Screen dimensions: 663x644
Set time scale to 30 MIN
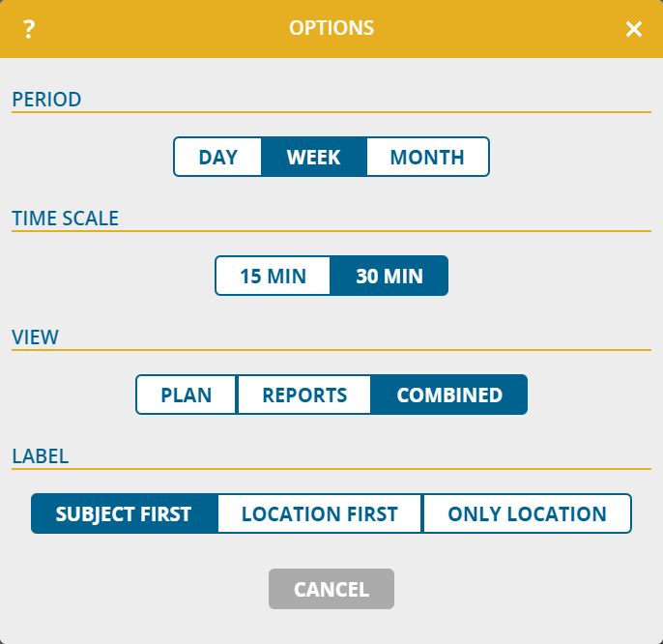tap(389, 276)
